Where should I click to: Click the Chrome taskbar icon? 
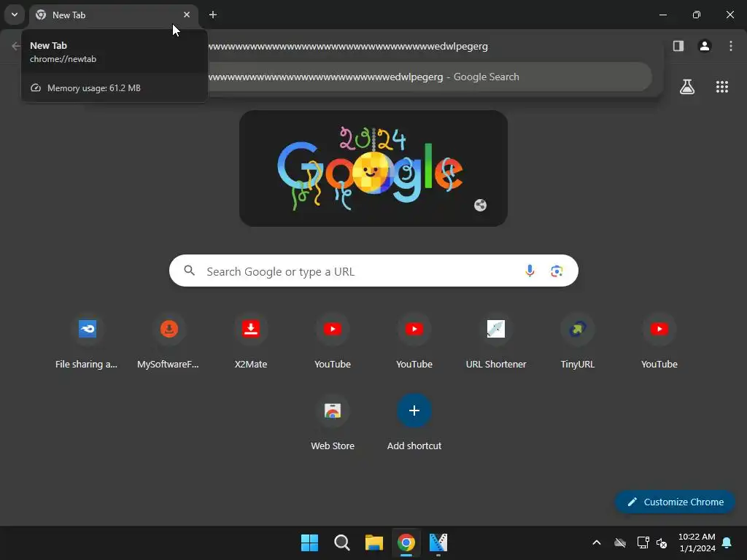point(406,542)
